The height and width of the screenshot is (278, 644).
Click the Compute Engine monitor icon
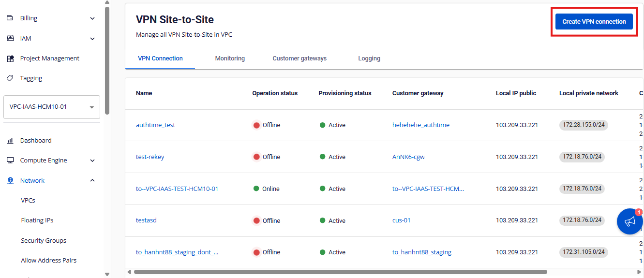pyautogui.click(x=10, y=161)
